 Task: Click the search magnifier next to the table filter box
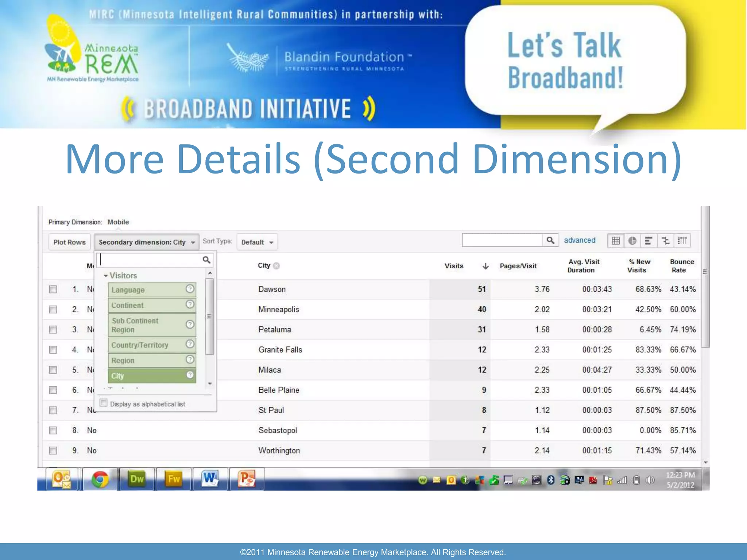pyautogui.click(x=550, y=240)
